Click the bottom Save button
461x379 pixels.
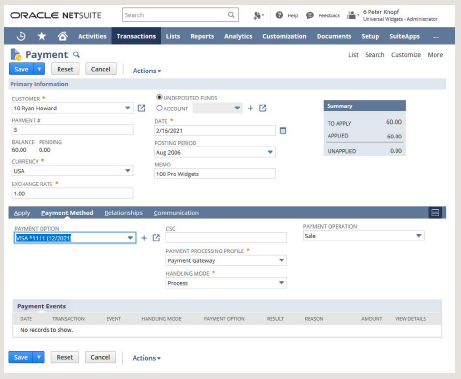click(x=21, y=357)
